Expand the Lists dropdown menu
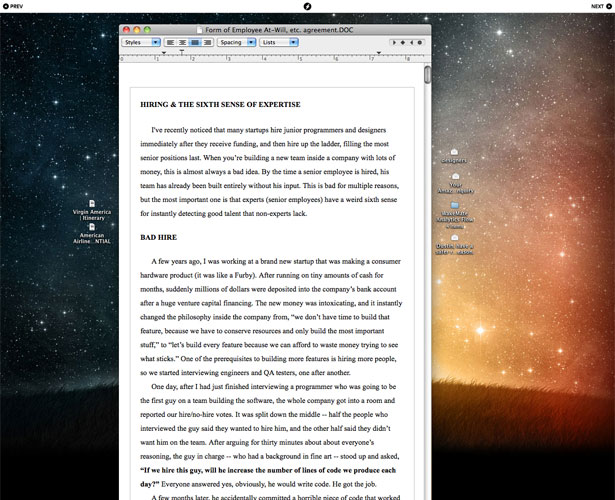 pyautogui.click(x=279, y=42)
